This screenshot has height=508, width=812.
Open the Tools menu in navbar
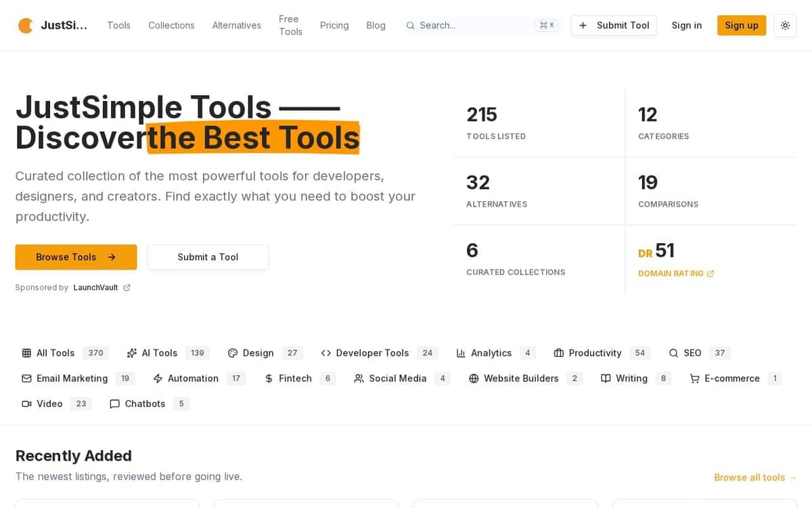coord(118,25)
